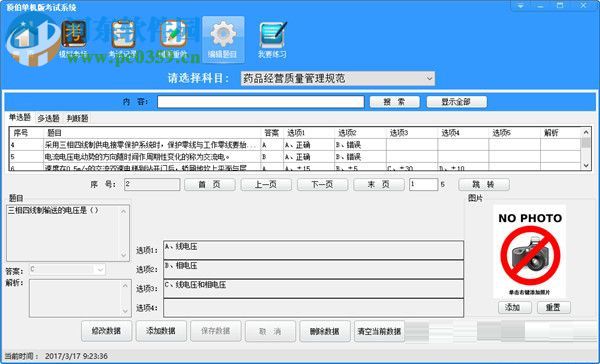Click the 删除数据 button

pos(325,331)
